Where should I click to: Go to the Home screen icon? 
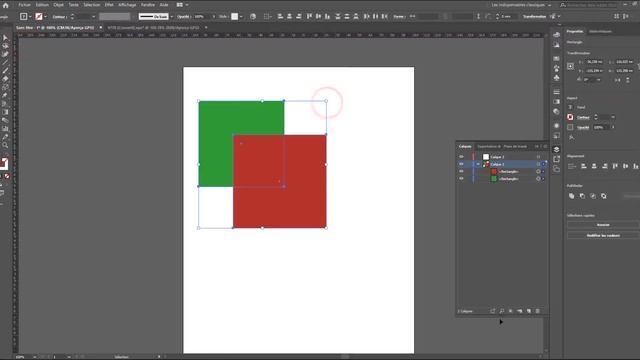pos(6,5)
